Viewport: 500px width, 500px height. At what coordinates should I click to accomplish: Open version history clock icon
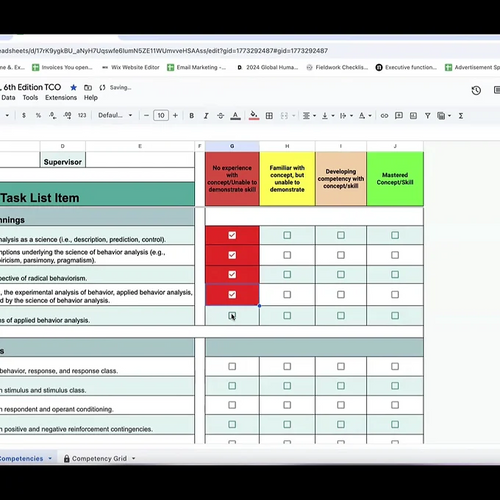click(x=476, y=90)
